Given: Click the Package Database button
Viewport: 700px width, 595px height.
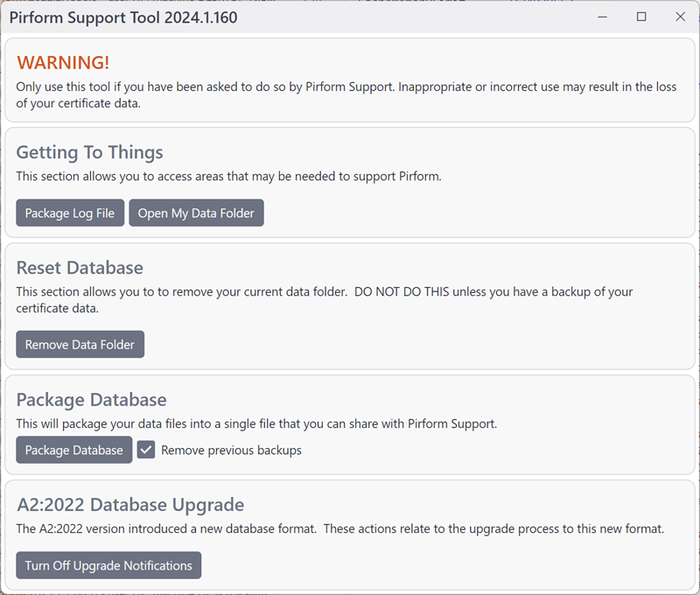Looking at the screenshot, I should 74,450.
